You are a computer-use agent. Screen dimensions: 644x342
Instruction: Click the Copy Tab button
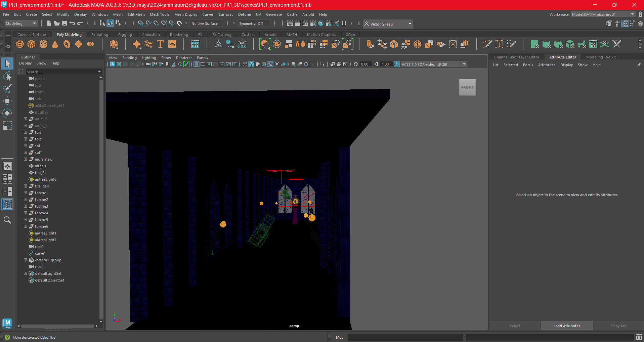point(618,326)
